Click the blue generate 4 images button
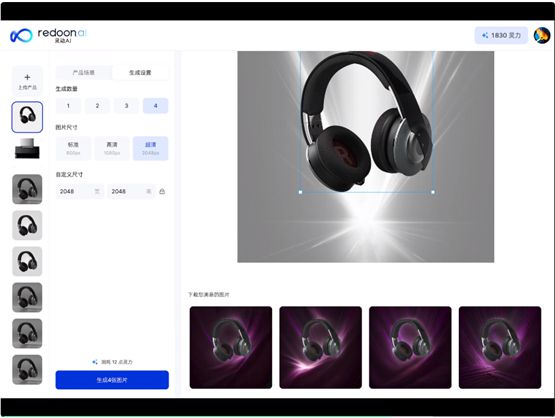The width and height of the screenshot is (555, 418). [112, 380]
